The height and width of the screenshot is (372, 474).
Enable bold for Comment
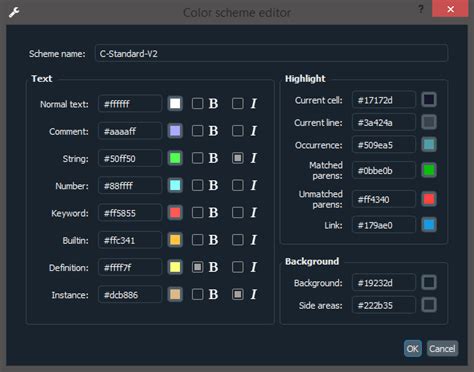[x=198, y=131]
